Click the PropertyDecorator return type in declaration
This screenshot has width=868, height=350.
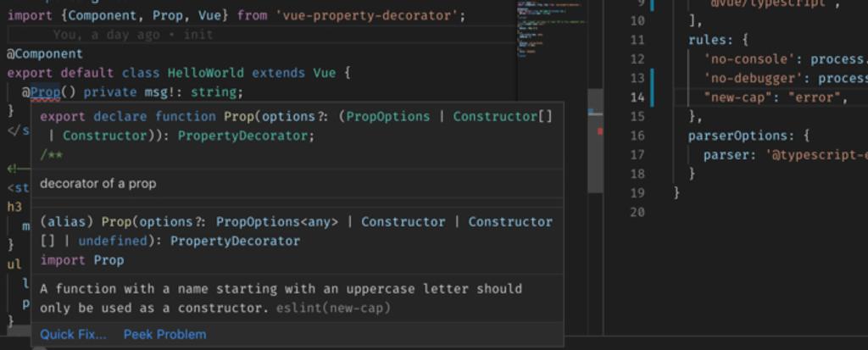pos(242,136)
